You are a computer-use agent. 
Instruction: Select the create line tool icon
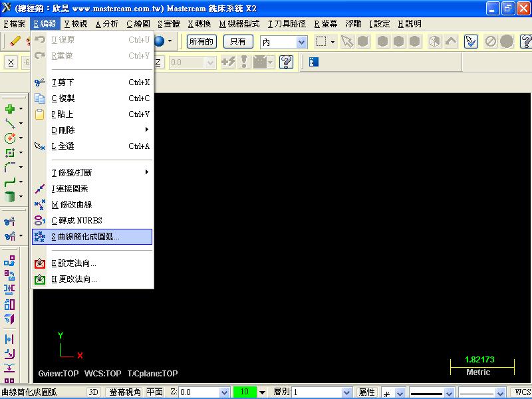pos(10,124)
